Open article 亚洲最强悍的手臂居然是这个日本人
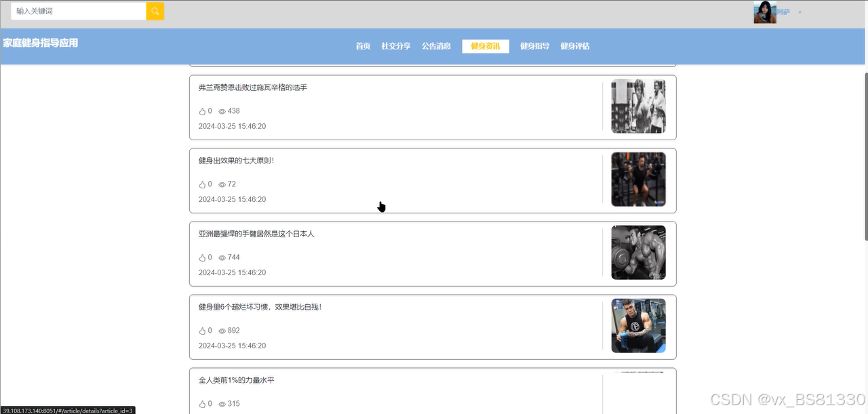Screen dimensions: 868x414 coord(256,234)
